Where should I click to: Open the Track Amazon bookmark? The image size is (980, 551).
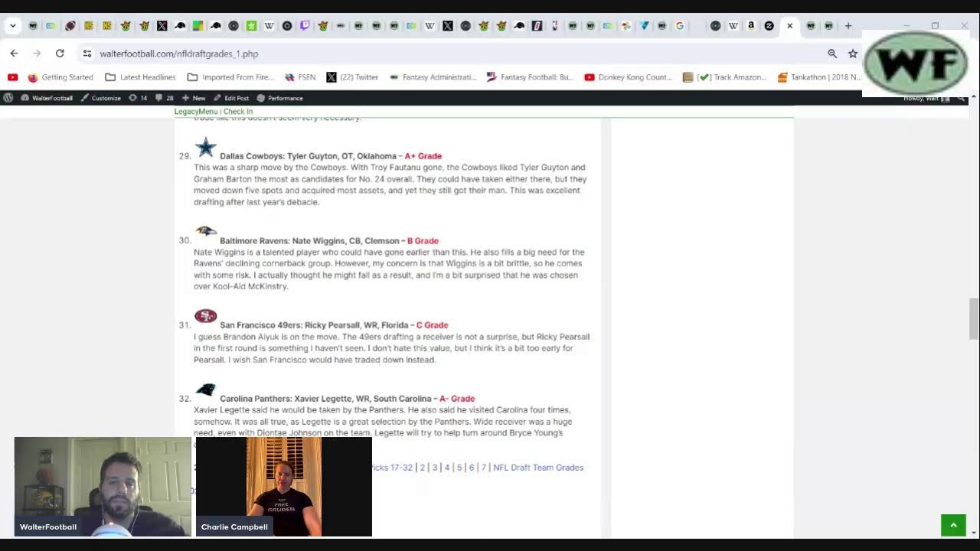click(724, 77)
